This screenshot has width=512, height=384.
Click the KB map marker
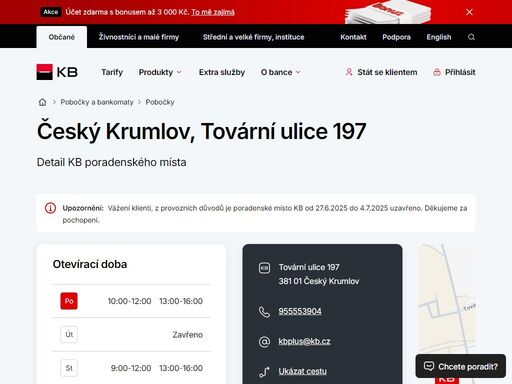(x=447, y=380)
